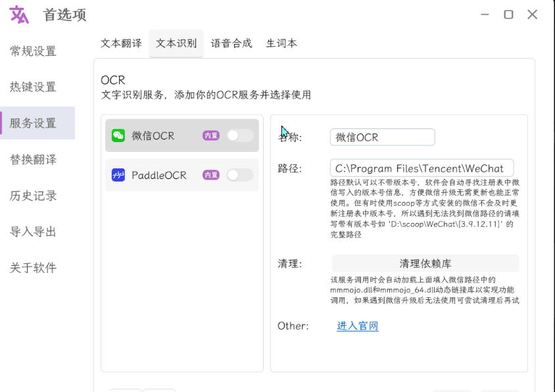Click the 内置 badge on PaddleOCR
This screenshot has height=392, width=555.
[210, 175]
